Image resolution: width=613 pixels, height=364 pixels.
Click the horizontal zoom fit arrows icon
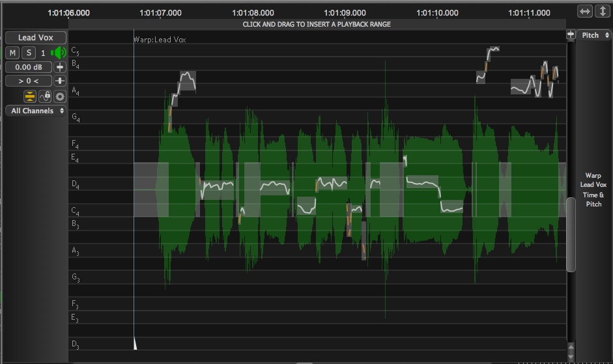click(x=585, y=12)
